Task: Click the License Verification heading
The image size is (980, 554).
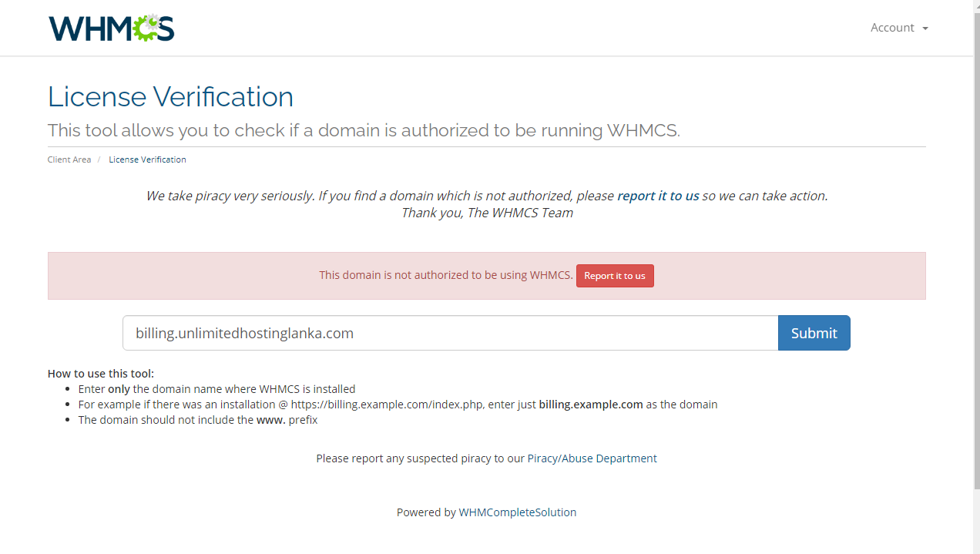Action: coord(170,97)
